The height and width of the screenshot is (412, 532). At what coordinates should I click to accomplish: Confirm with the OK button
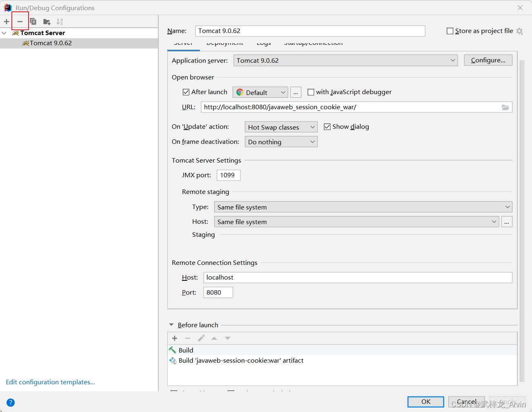(x=426, y=402)
